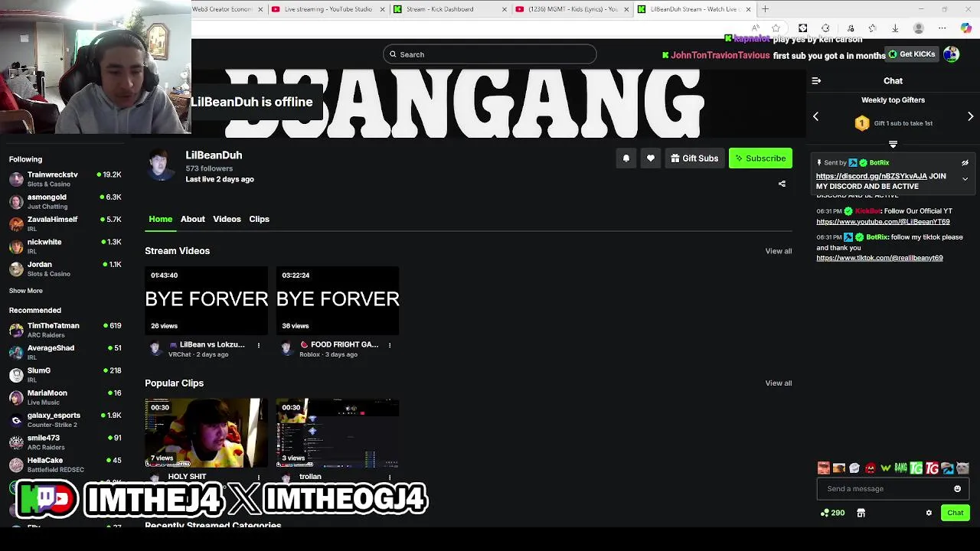Open galaxy_esports in Recommended list
Viewport: 980px width, 551px height.
[x=65, y=419]
